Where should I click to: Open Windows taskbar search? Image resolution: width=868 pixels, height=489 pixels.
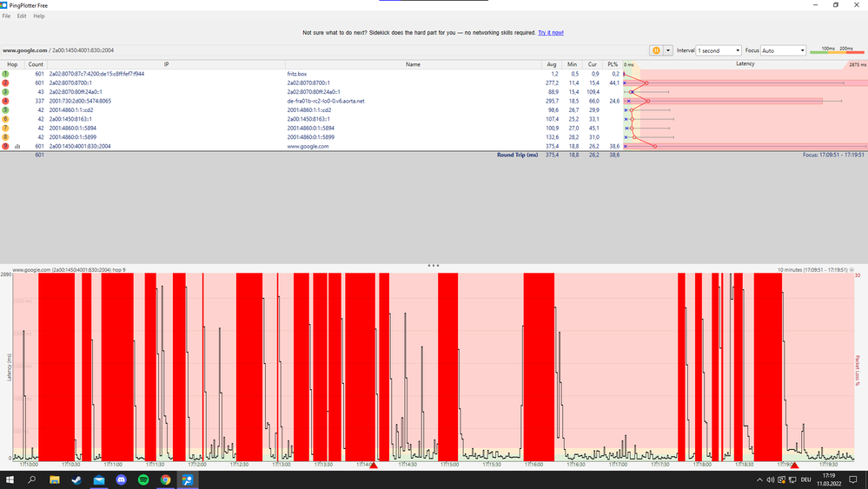pyautogui.click(x=31, y=479)
